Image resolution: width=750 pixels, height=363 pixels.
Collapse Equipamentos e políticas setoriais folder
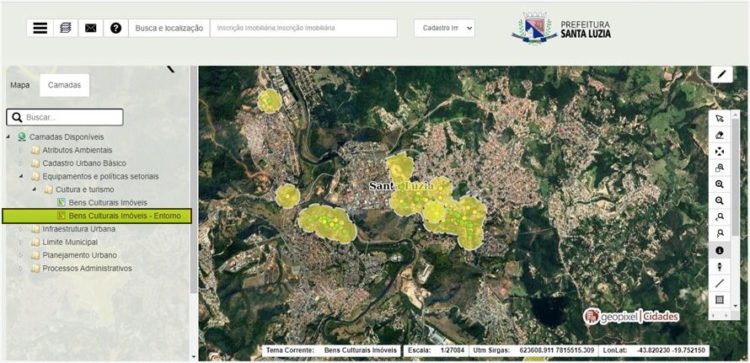tap(21, 176)
